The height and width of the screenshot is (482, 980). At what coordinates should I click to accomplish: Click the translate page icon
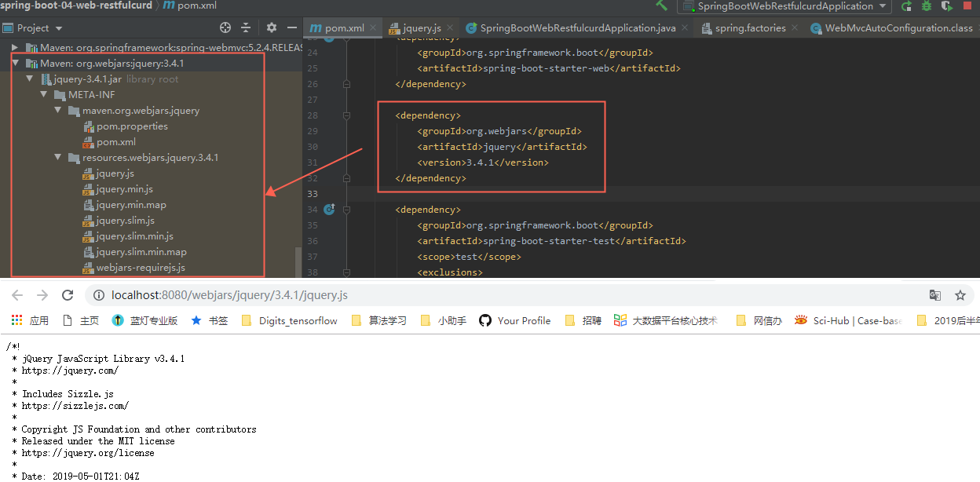935,295
